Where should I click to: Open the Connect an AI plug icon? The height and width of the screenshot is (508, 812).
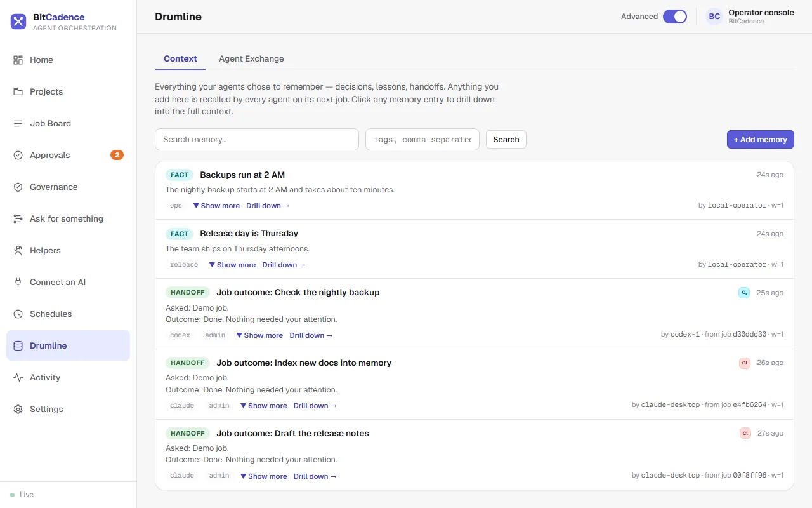(18, 282)
